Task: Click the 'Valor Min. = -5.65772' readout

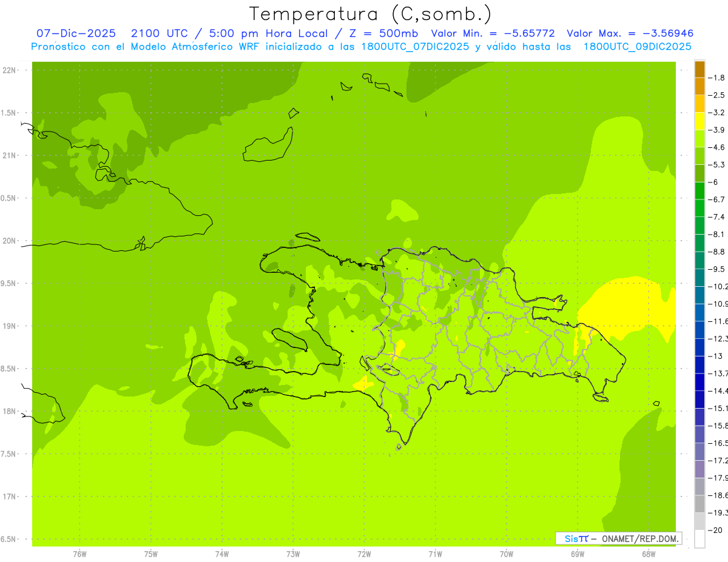Action: pos(493,33)
